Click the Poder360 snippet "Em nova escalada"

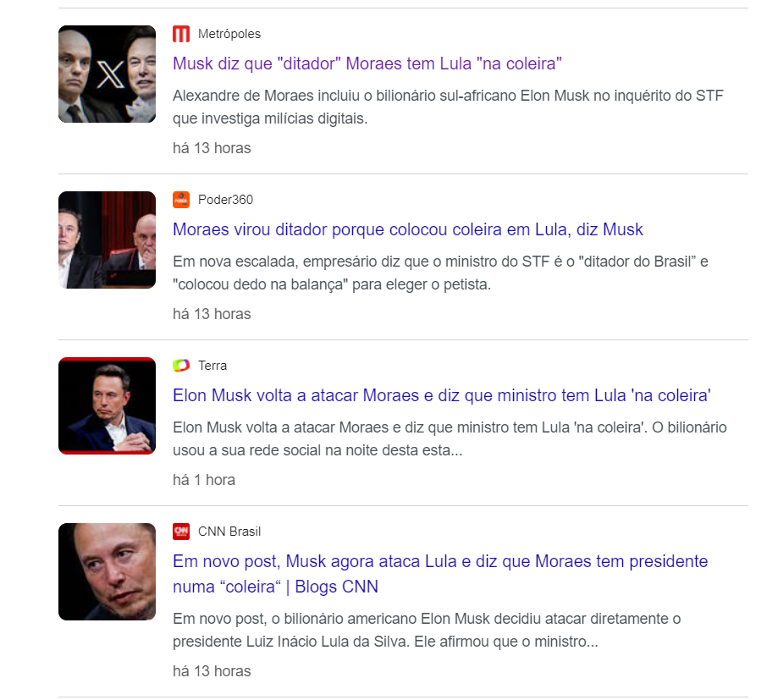[440, 273]
